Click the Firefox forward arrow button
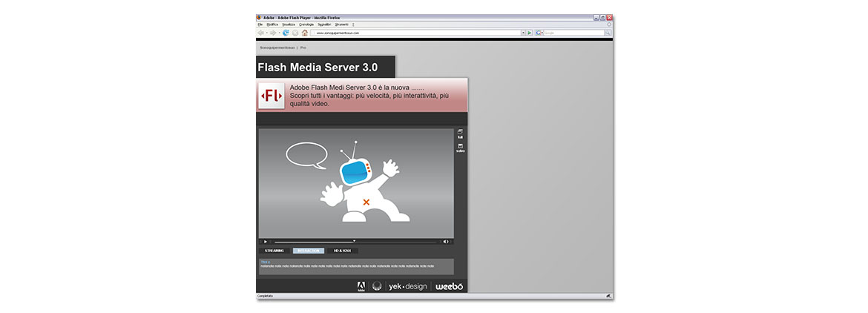 272,33
